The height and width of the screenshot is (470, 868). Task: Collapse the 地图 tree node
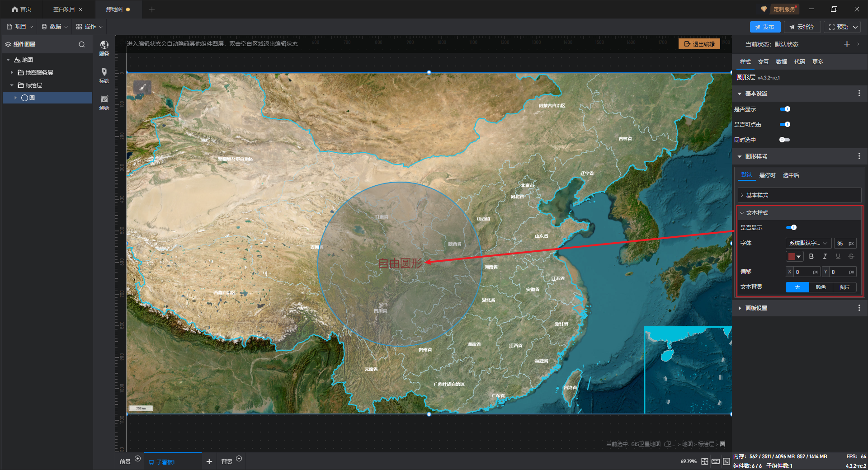pyautogui.click(x=8, y=60)
